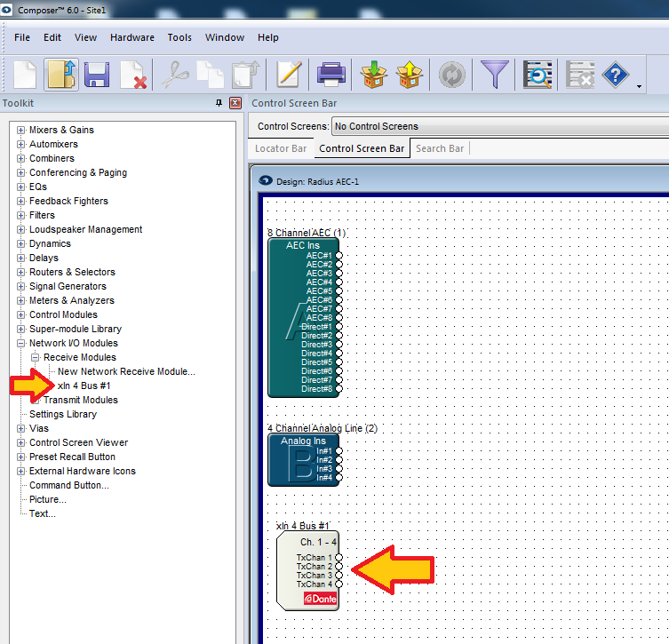This screenshot has width=669, height=644.
Task: Expand the Combiners node
Action: click(20, 158)
